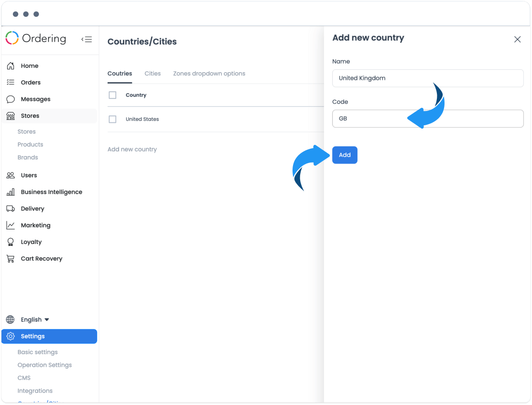Open the Products sub-item
The image size is (532, 405).
point(30,144)
